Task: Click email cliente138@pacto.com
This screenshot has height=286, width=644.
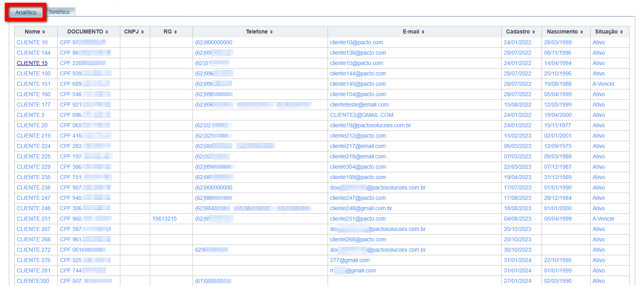Action: pyautogui.click(x=358, y=53)
